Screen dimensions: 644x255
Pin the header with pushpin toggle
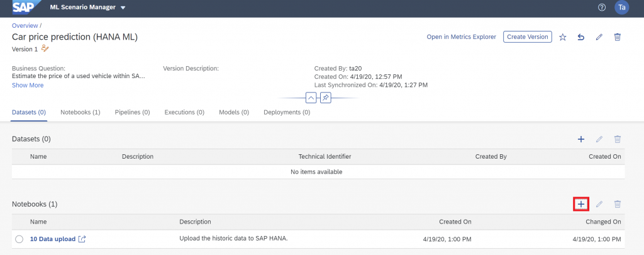pos(325,98)
